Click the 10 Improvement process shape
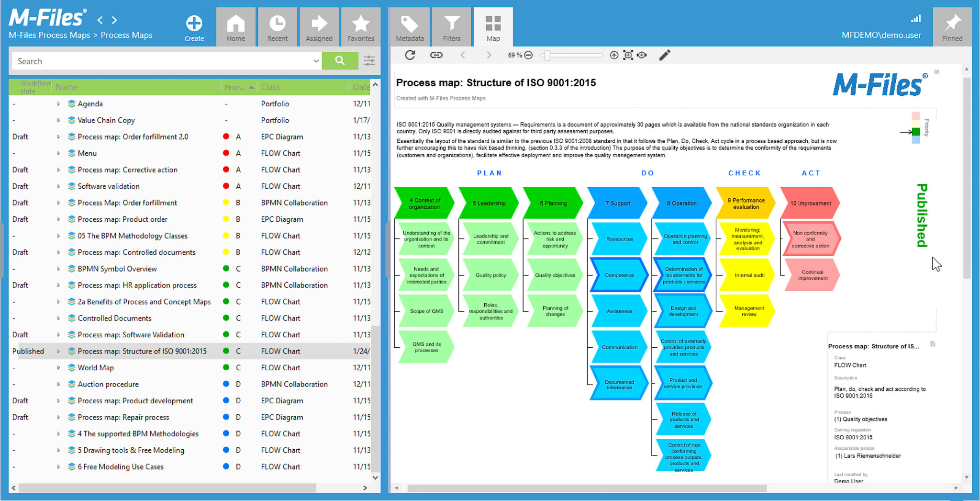The width and height of the screenshot is (980, 501). pos(811,204)
